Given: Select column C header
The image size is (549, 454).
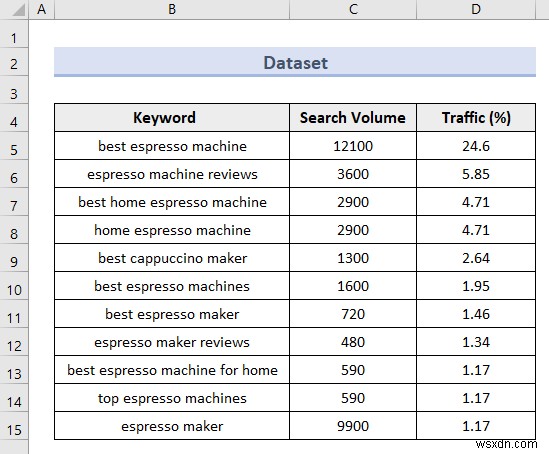Looking at the screenshot, I should click(353, 9).
